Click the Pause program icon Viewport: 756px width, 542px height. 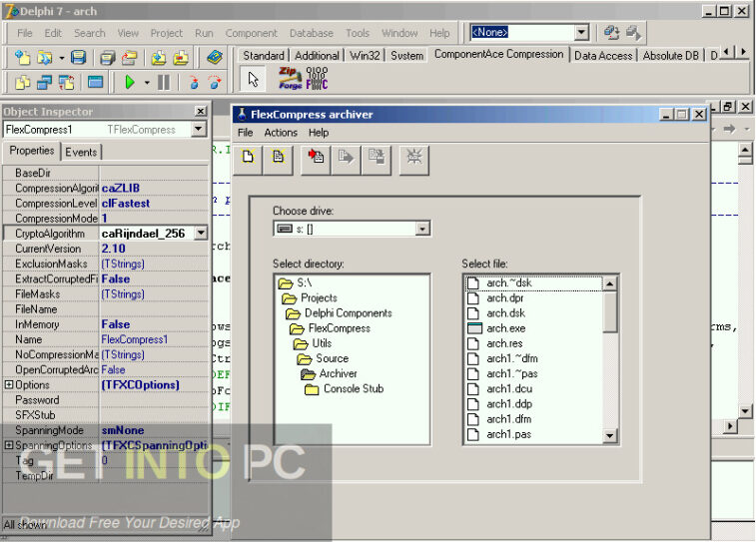point(164,83)
